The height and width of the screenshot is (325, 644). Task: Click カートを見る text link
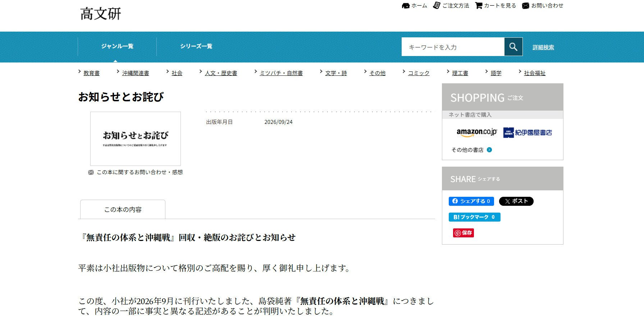click(500, 6)
